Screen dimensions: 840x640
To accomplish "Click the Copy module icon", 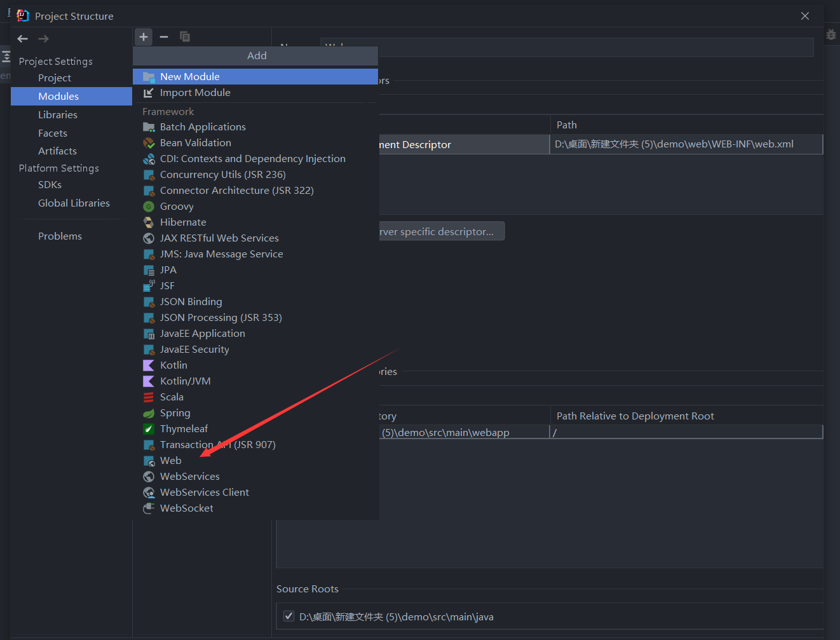I will (185, 37).
